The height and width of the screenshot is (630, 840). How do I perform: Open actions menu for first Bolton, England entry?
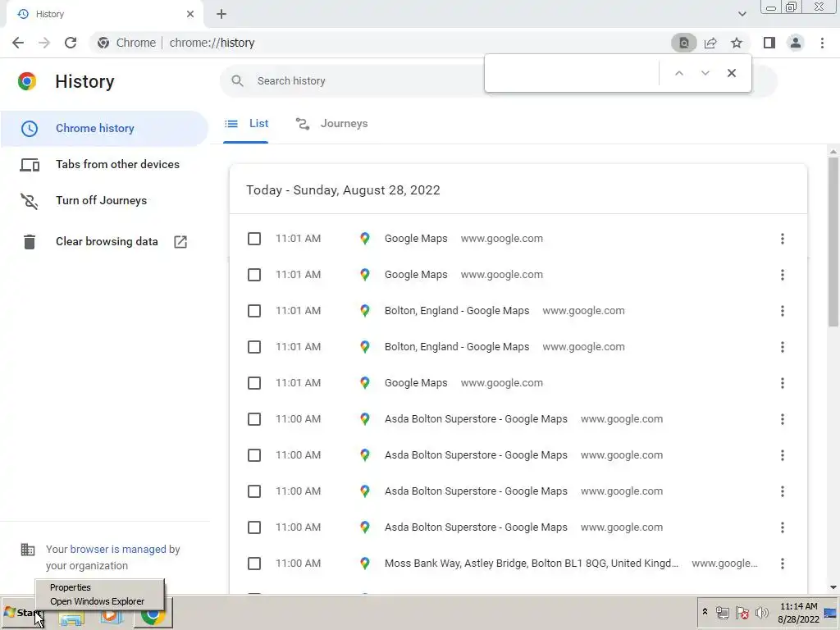click(782, 311)
